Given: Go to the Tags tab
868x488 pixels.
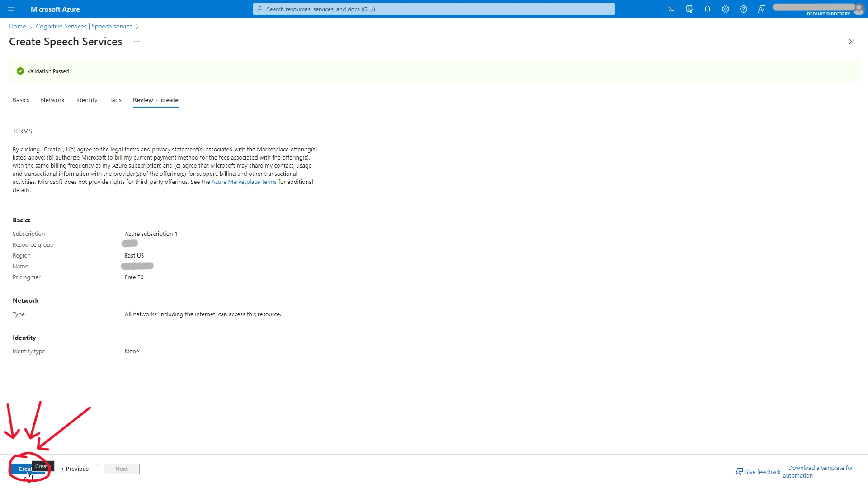Looking at the screenshot, I should click(115, 100).
